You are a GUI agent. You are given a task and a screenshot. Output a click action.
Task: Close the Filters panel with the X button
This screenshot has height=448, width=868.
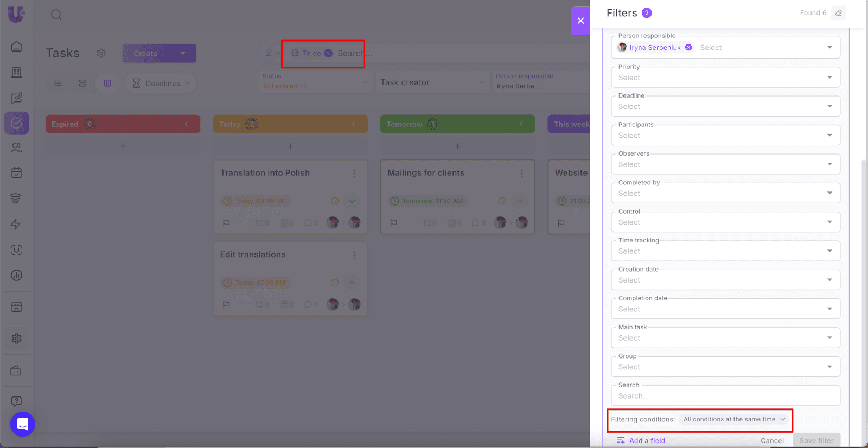click(580, 21)
